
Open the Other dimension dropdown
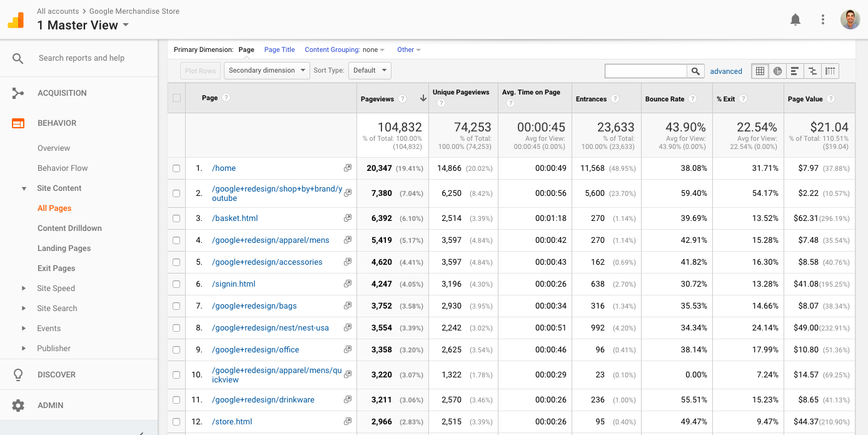[x=409, y=50]
